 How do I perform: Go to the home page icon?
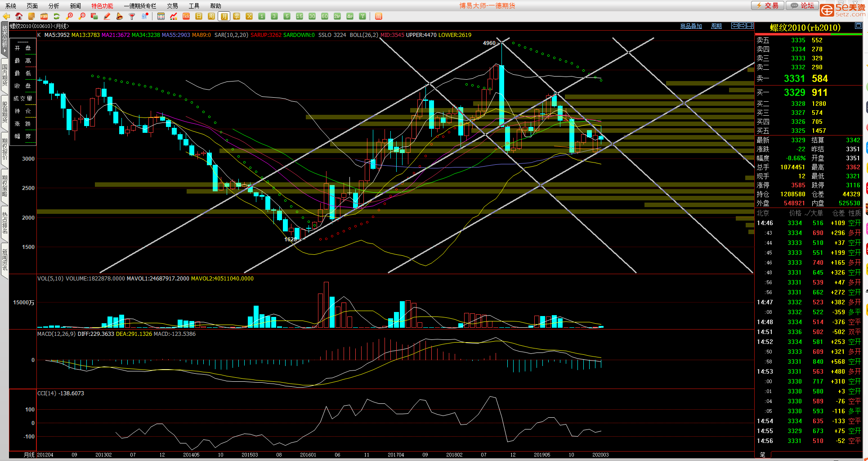19,16
